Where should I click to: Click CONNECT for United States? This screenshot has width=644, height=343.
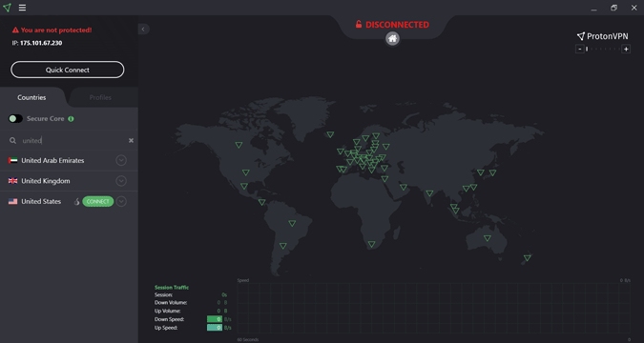coord(97,201)
